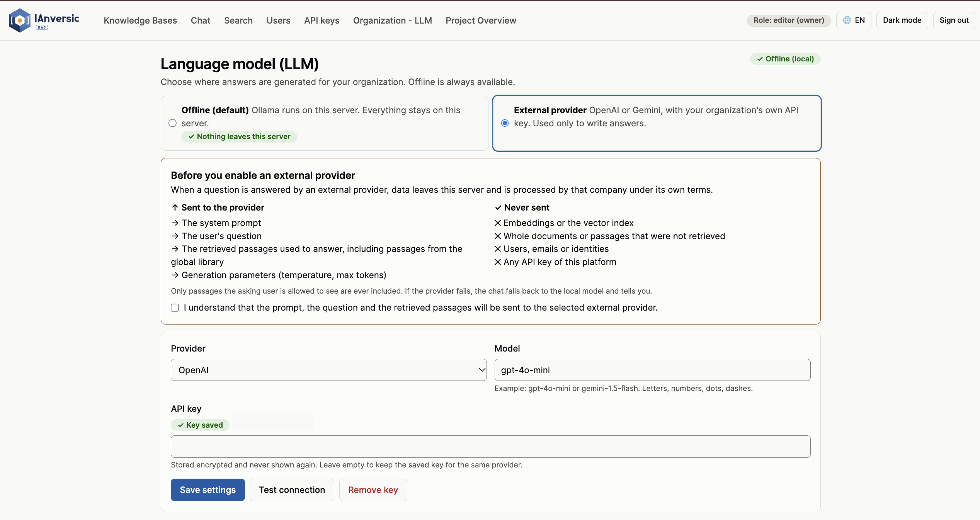
Task: Open Project Overview
Action: (481, 20)
